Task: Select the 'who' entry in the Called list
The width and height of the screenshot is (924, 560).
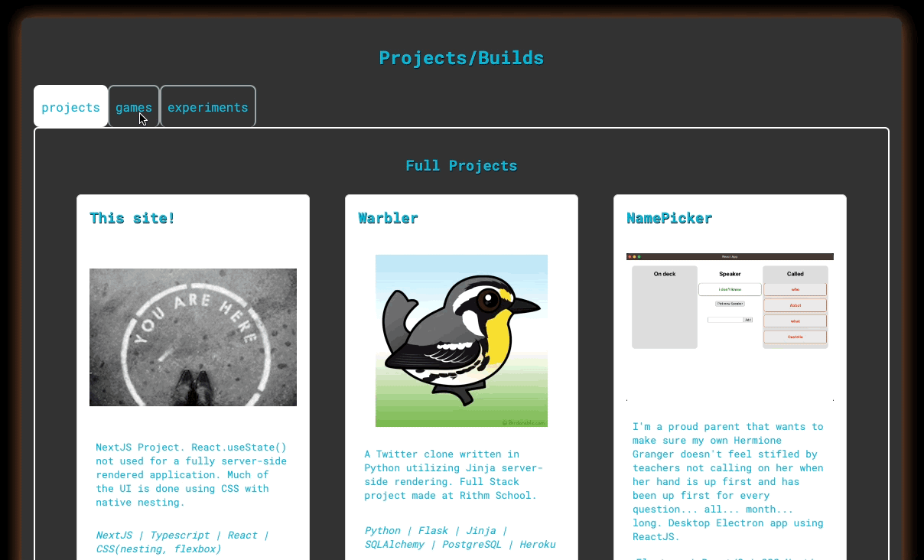Action: click(x=795, y=289)
